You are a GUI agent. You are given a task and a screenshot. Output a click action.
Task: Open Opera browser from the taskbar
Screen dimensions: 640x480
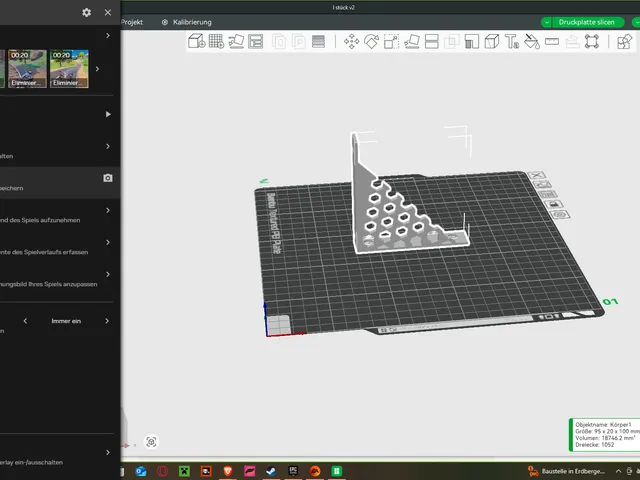pyautogui.click(x=162, y=471)
